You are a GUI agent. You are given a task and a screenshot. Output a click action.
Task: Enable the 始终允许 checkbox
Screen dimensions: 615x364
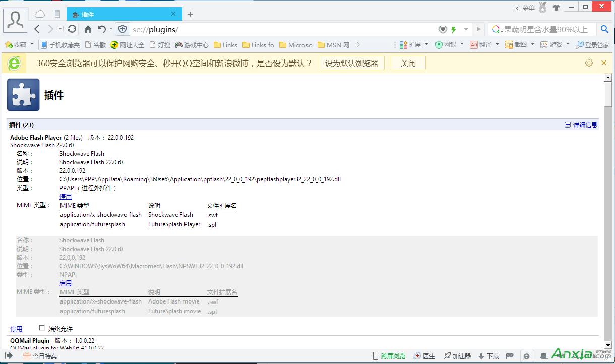tap(42, 328)
